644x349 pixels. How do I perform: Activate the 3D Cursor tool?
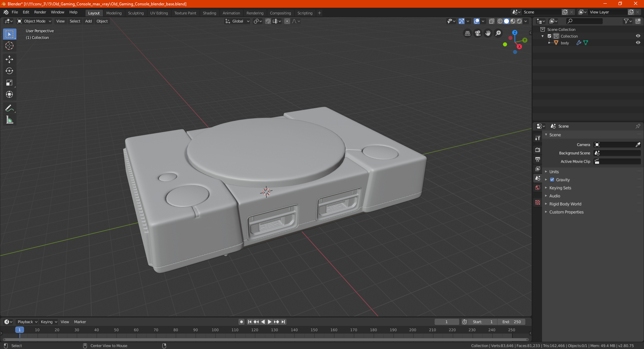click(9, 46)
